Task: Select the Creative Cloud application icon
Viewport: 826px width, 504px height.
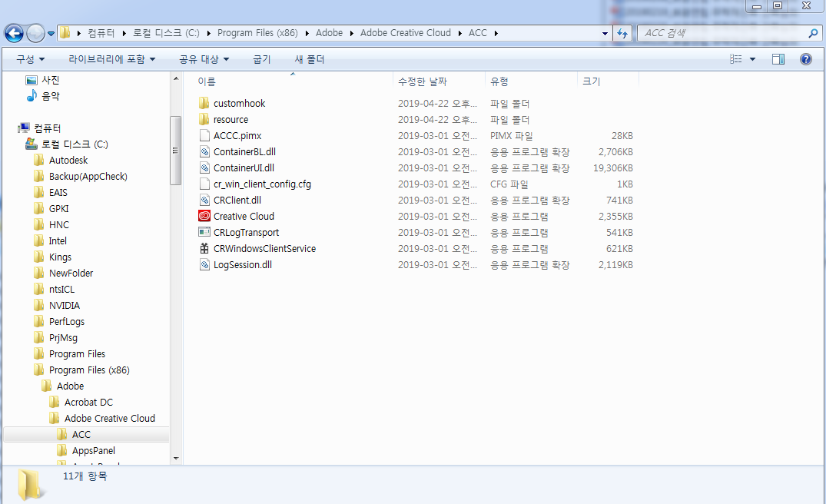Action: 204,216
